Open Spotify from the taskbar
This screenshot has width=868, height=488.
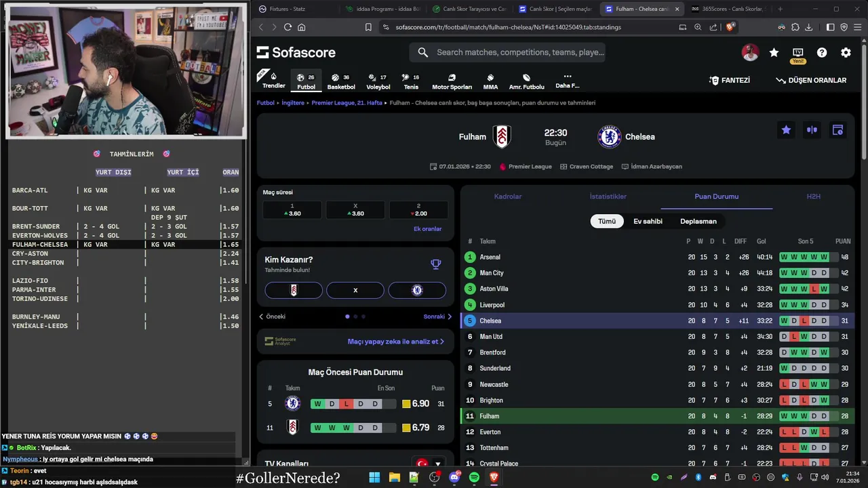[474, 477]
